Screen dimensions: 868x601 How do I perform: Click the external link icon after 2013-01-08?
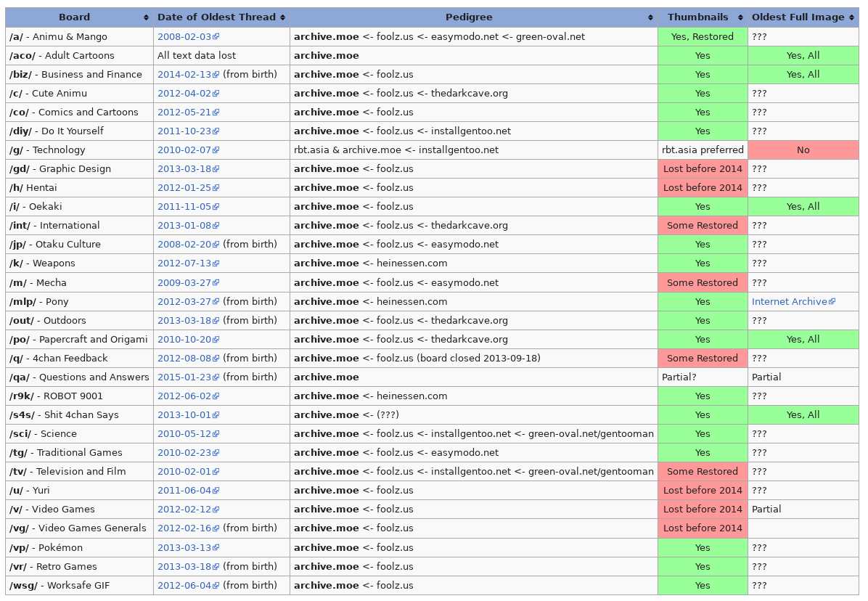(216, 225)
